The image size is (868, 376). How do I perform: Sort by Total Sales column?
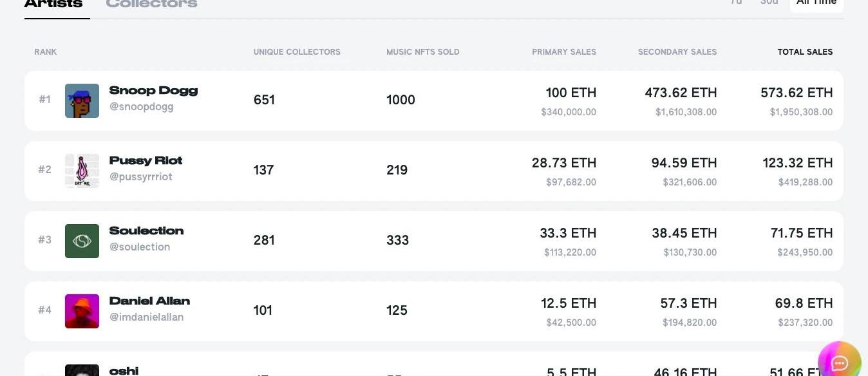(805, 52)
